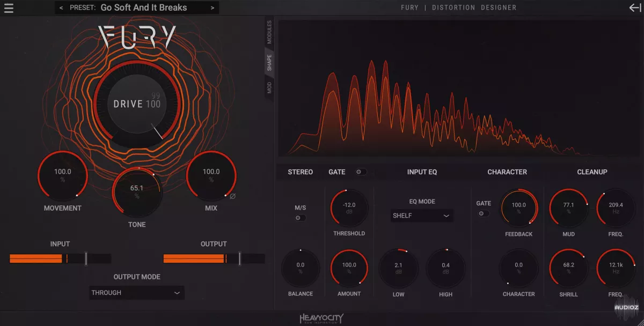The height and width of the screenshot is (326, 644).
Task: Enable the M/S switch
Action: [301, 218]
